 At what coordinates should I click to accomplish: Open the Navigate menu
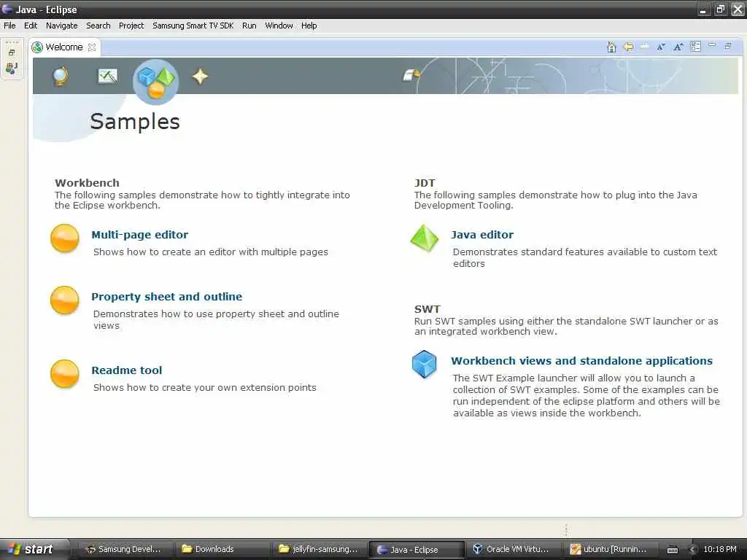61,26
